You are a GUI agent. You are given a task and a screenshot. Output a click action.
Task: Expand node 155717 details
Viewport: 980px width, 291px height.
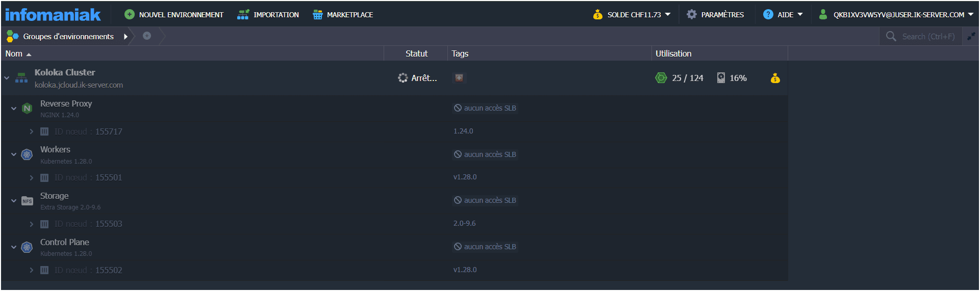pos(32,131)
